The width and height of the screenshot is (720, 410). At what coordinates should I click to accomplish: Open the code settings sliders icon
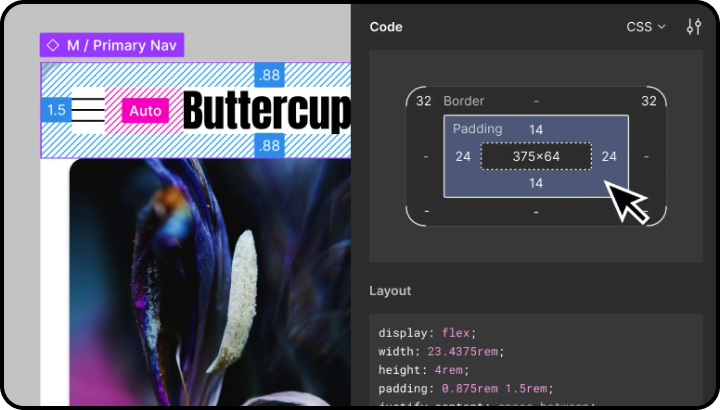(x=694, y=27)
